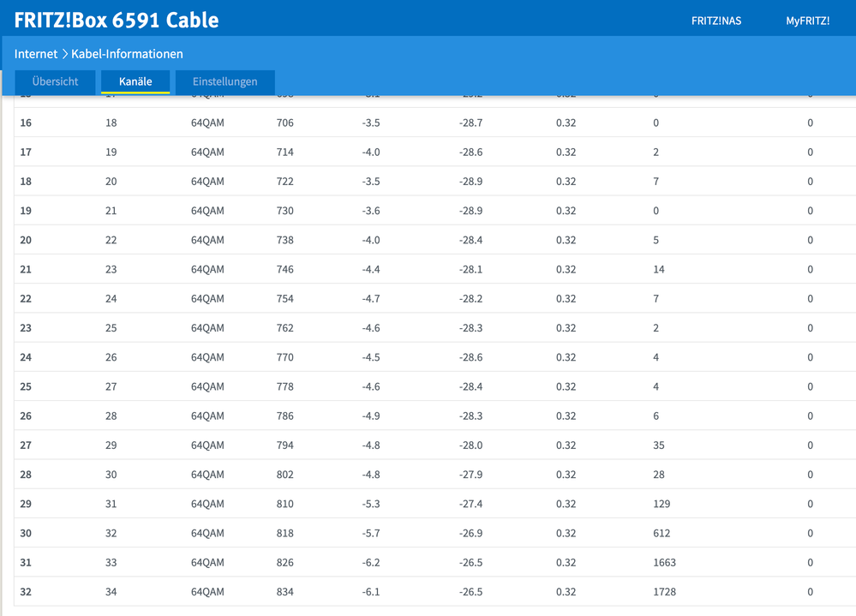
Task: Open FRITZ!NAS link in header
Action: coord(716,21)
